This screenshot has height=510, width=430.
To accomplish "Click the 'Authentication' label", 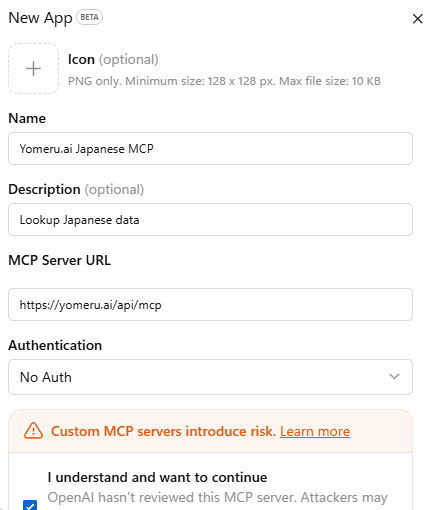I will (x=55, y=345).
